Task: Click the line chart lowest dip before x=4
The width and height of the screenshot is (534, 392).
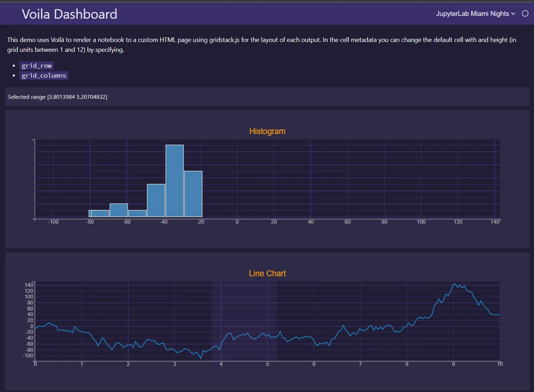Action: [x=201, y=358]
